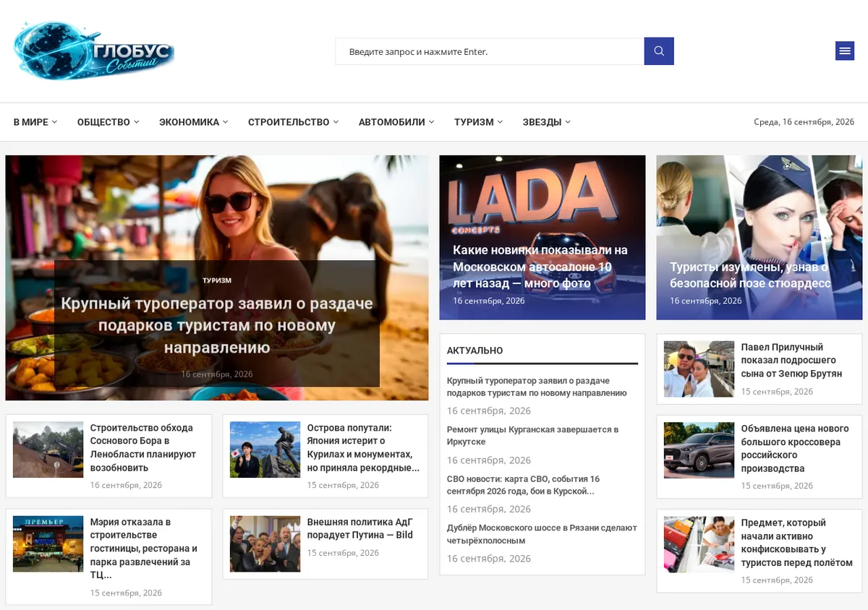
Task: Click the gray crossover car thumbnail
Action: (699, 450)
